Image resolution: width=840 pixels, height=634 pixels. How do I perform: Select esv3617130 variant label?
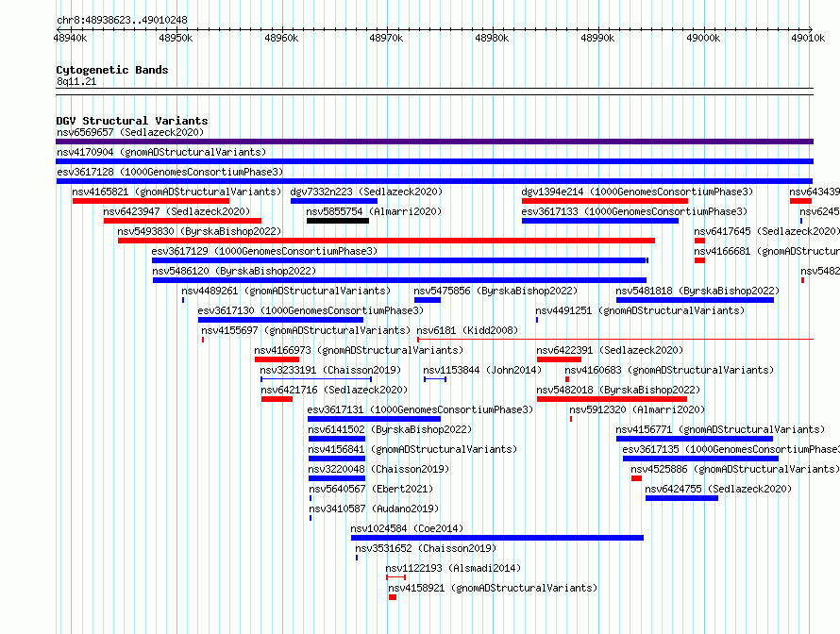311,310
